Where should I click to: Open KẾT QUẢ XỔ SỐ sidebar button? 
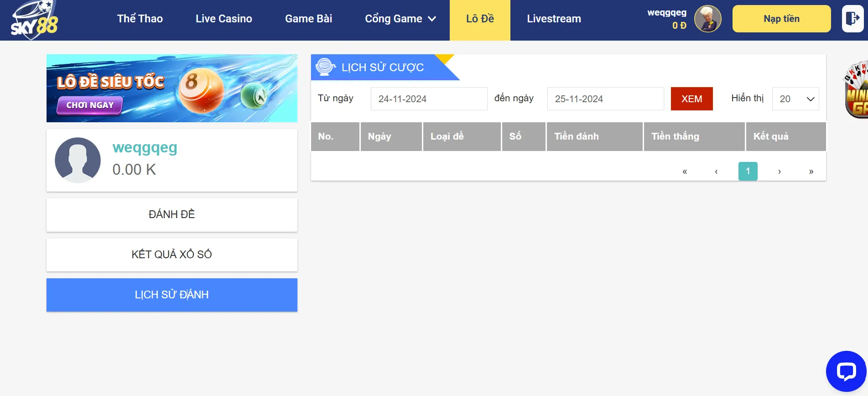tap(172, 255)
